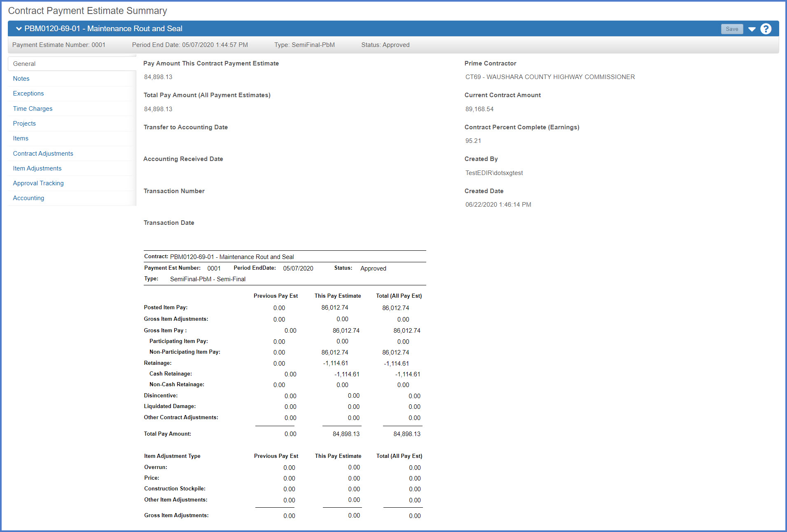Open the Time Charges tab
Image resolution: width=787 pixels, height=532 pixels.
tap(33, 109)
